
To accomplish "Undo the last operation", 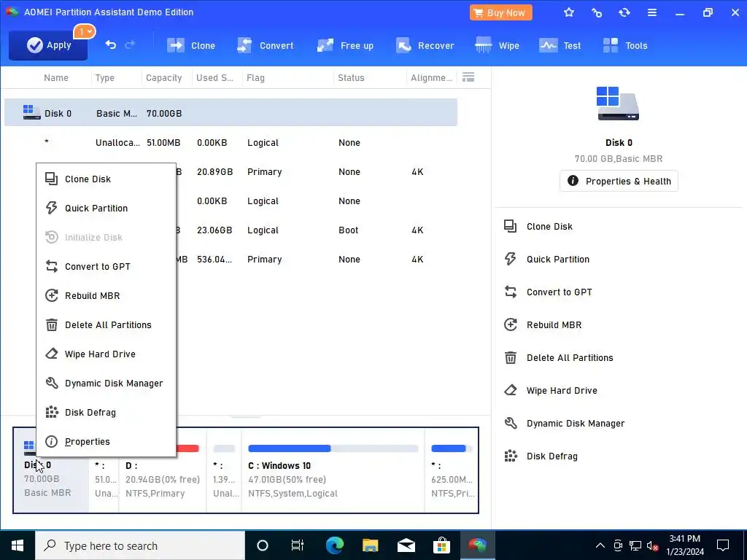I will coord(111,44).
